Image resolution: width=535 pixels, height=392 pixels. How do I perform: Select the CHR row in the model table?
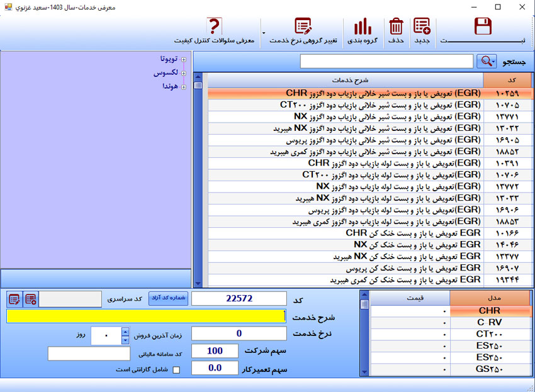point(490,311)
